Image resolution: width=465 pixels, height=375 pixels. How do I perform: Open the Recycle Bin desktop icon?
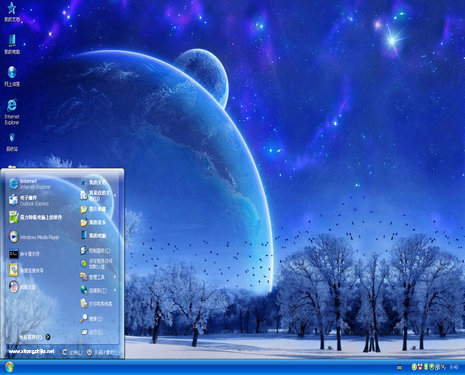pyautogui.click(x=12, y=142)
